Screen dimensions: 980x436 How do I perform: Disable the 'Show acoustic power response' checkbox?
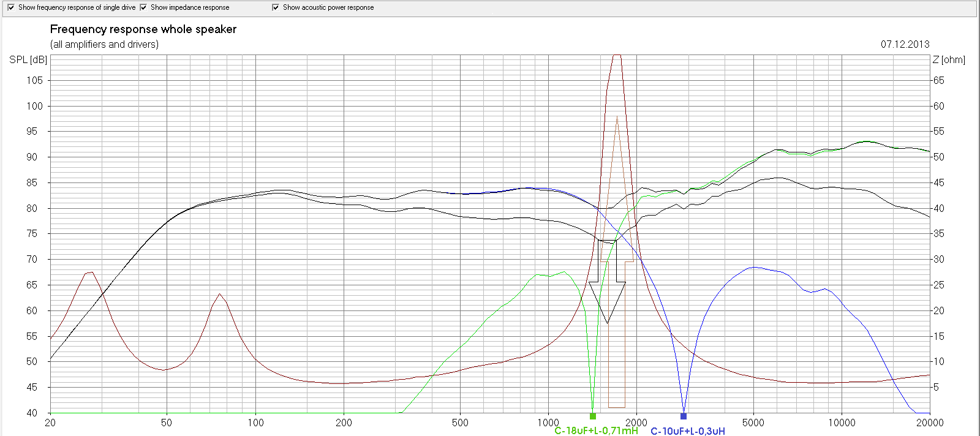click(x=276, y=7)
